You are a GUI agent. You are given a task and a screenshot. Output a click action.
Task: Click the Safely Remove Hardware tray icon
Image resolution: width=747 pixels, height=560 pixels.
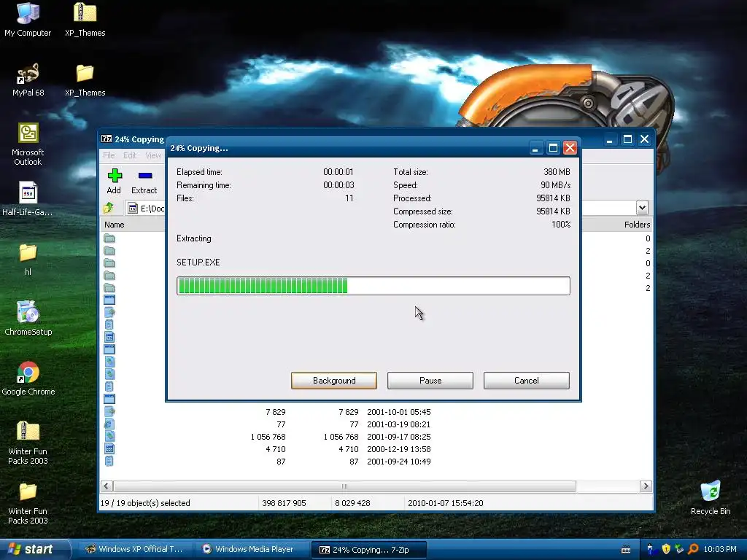679,549
